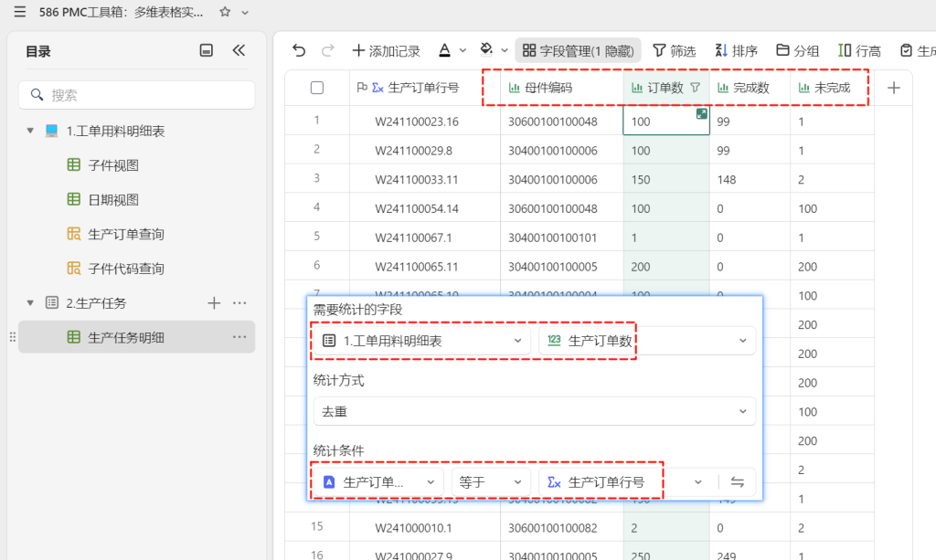Open the 生产订单数 field dropdown
The width and height of the screenshot is (936, 560).
click(x=647, y=341)
